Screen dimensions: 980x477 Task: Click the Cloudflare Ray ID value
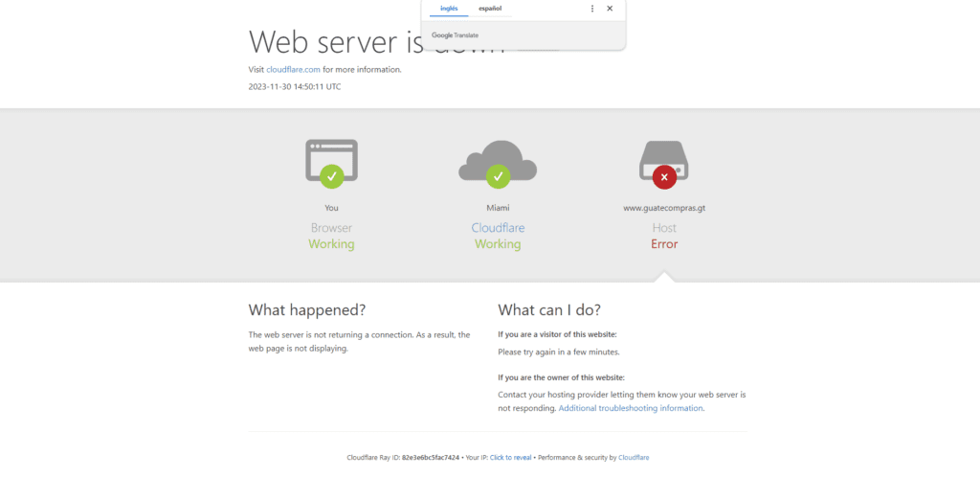click(431, 458)
